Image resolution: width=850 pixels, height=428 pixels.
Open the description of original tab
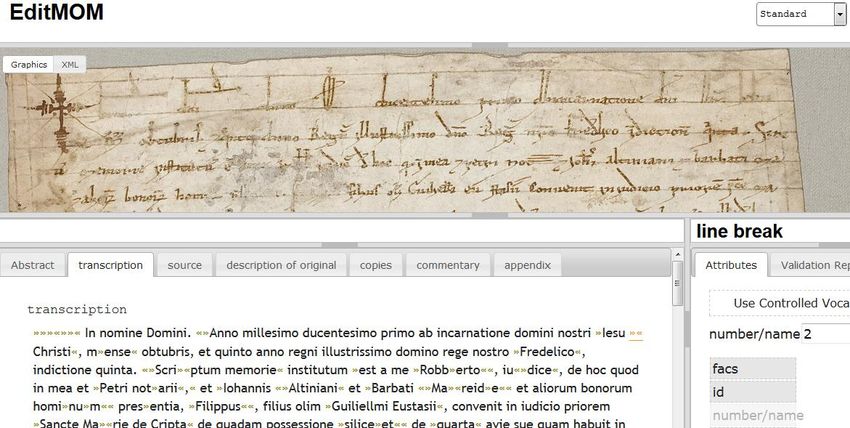[x=281, y=265]
